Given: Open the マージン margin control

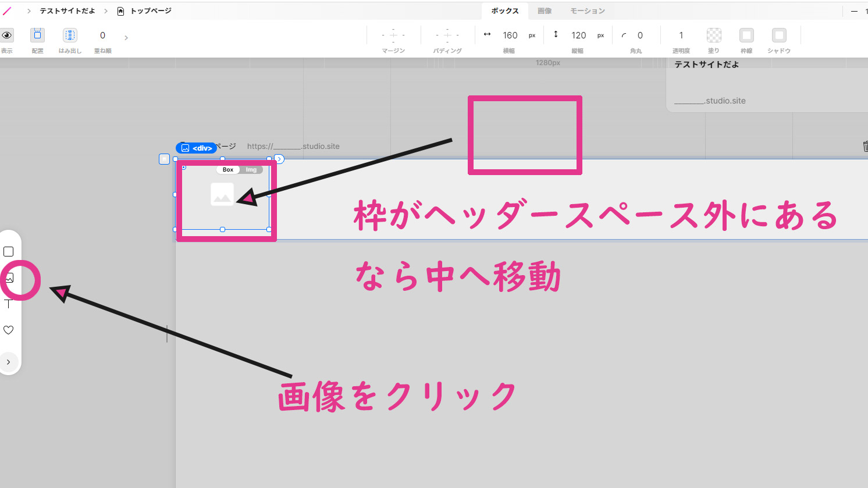Looking at the screenshot, I should pyautogui.click(x=393, y=35).
